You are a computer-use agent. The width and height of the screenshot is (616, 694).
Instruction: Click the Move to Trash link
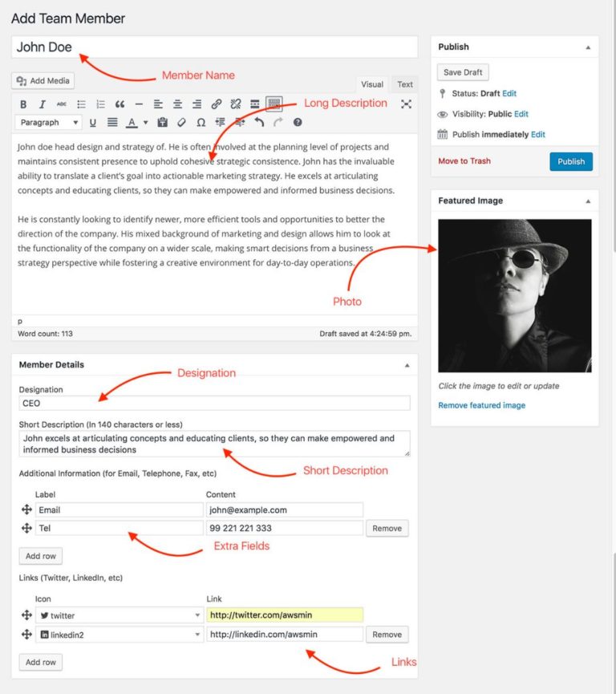(464, 161)
